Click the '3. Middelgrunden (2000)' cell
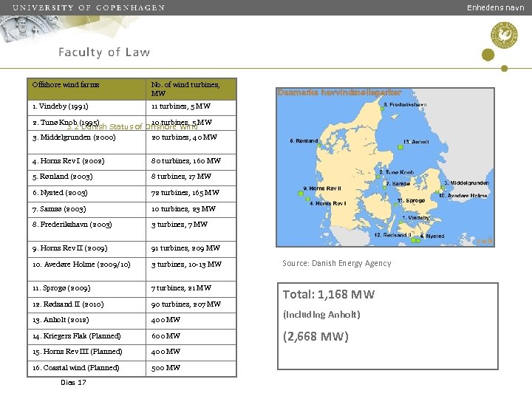Screen dimensions: 532x399 pyautogui.click(x=86, y=142)
